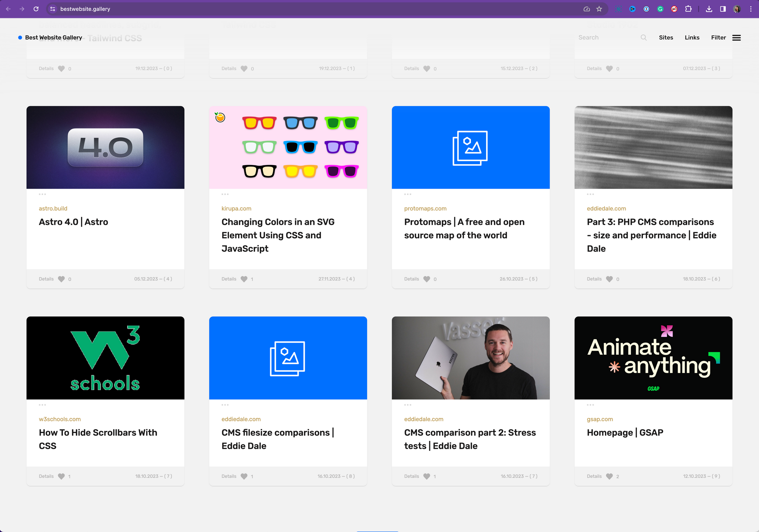Open the hamburger menu next to Filter
759x532 pixels.
(x=737, y=37)
